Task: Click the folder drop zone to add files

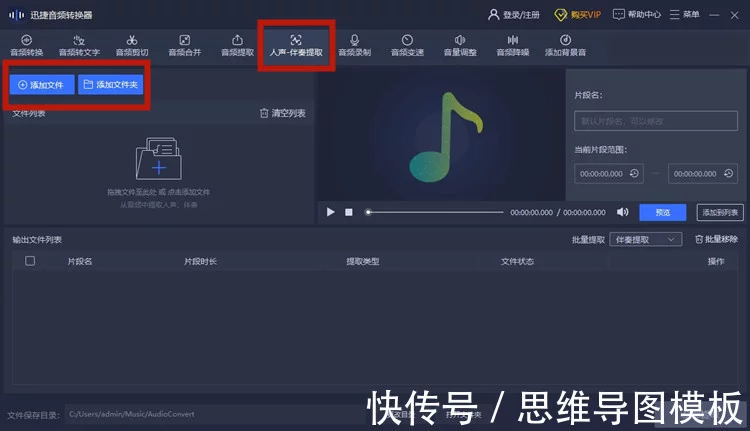Action: coord(158,159)
